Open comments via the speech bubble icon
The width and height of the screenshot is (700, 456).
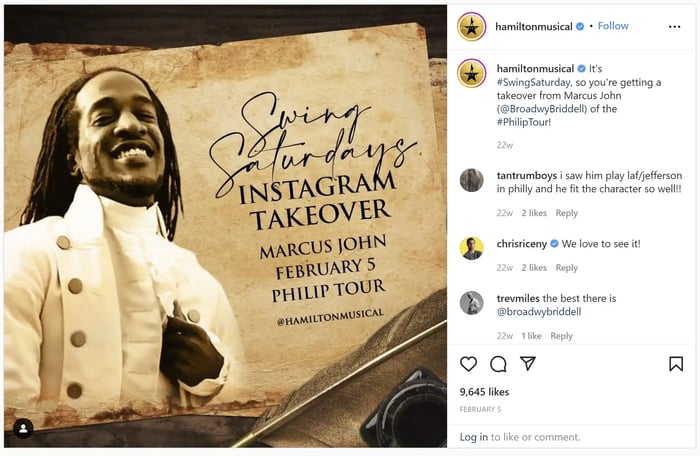[498, 364]
